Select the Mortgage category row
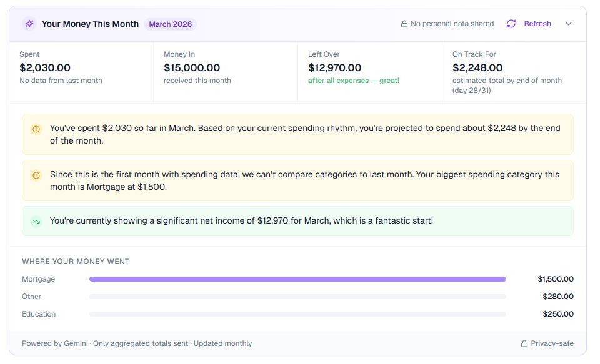600x364 pixels. pyautogui.click(x=38, y=279)
